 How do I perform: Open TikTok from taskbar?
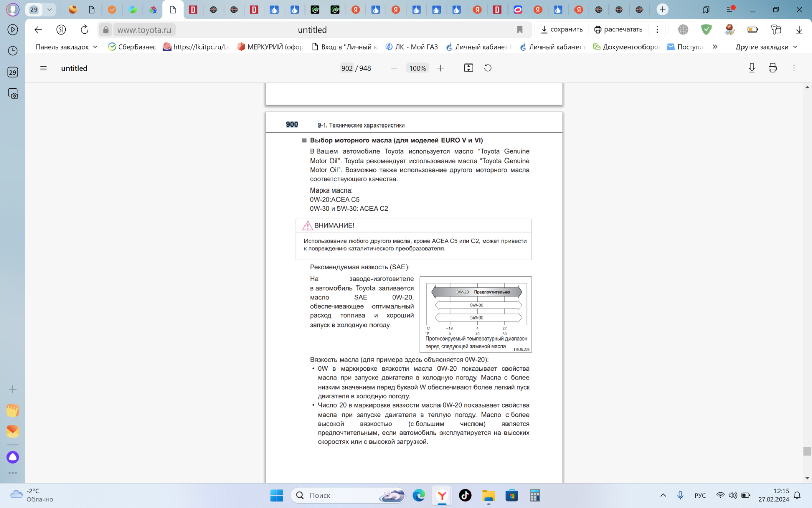click(465, 495)
